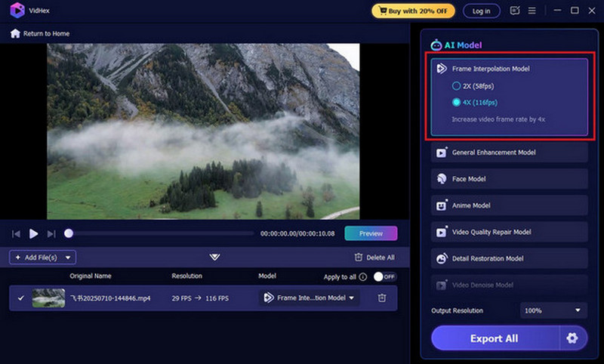Jump to previous frame
Screen dimensions: 604x364
click(16, 234)
